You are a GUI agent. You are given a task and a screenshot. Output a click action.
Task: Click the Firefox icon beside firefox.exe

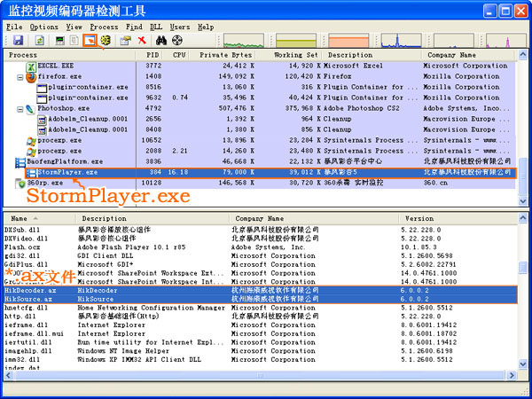(31, 78)
